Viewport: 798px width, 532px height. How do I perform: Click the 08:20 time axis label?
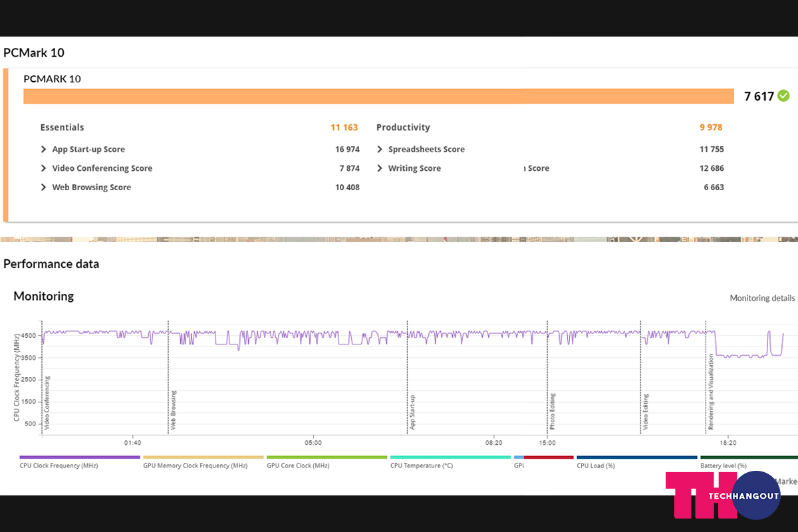point(493,443)
